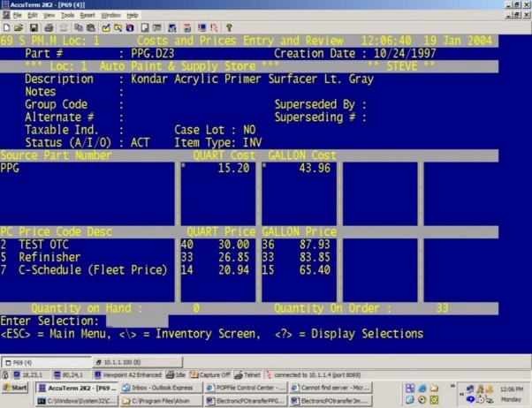Click the red exclamation with dashed lines icon

coord(214,27)
